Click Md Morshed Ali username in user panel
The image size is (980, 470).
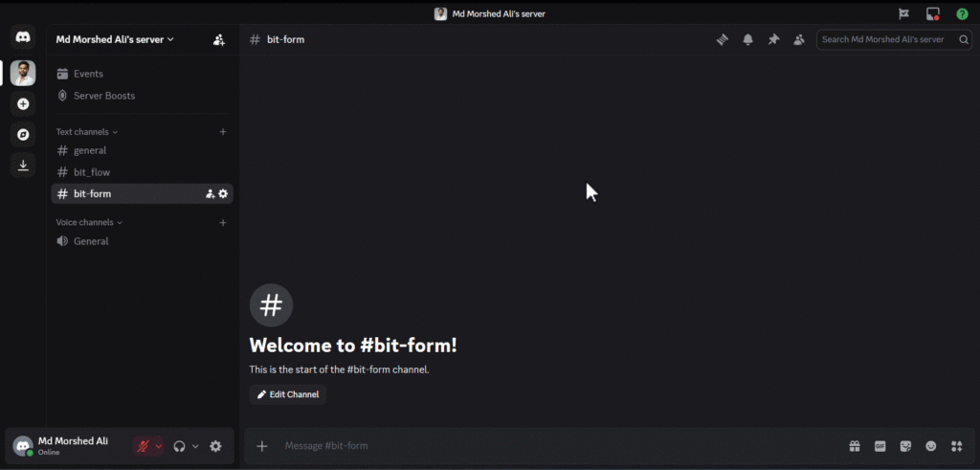click(73, 441)
